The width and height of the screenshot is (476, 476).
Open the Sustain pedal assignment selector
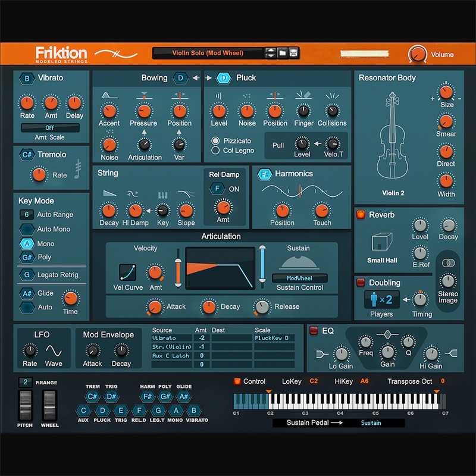(x=371, y=423)
